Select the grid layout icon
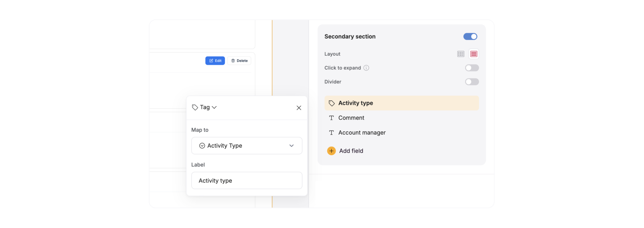This screenshot has width=644, height=228. (461, 54)
